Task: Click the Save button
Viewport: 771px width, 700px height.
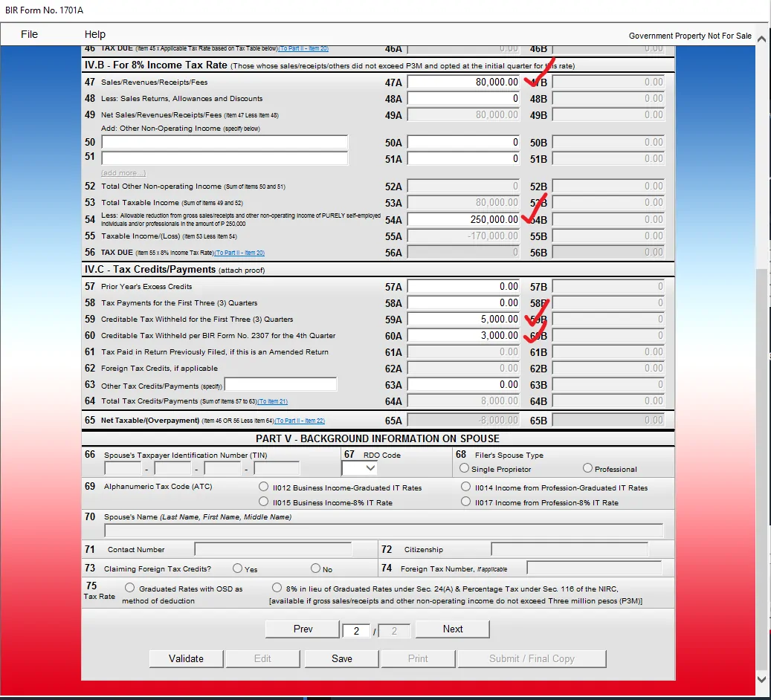Action: pos(342,658)
